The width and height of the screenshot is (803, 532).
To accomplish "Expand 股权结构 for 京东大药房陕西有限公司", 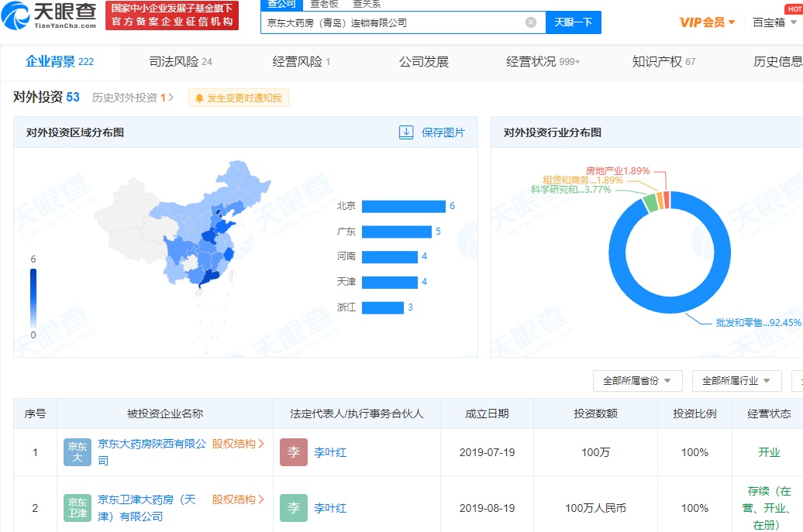I will point(238,444).
